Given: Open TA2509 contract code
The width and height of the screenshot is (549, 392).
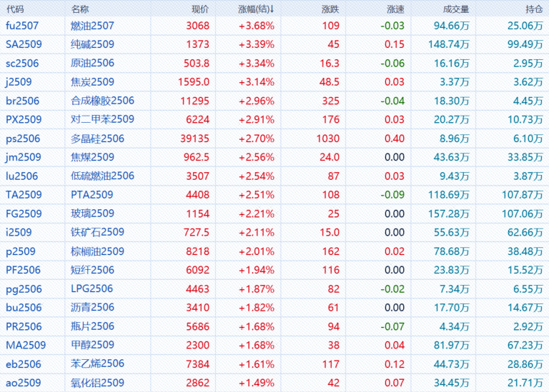Looking at the screenshot, I should [24, 194].
